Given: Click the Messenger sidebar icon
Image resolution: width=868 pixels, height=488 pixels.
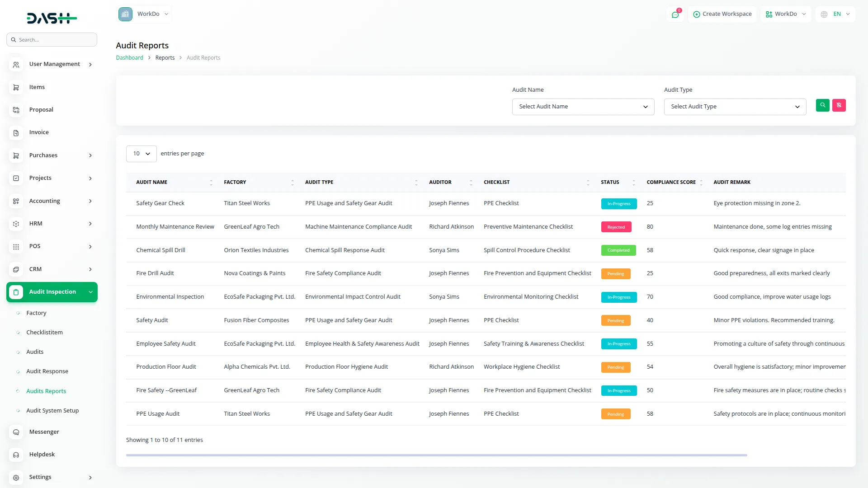Looking at the screenshot, I should (16, 432).
